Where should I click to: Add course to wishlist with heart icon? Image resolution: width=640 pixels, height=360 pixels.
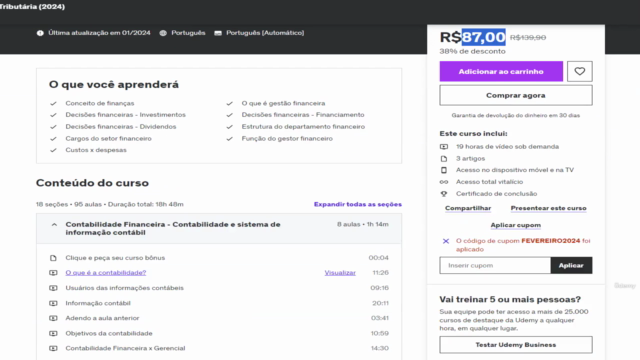(580, 71)
